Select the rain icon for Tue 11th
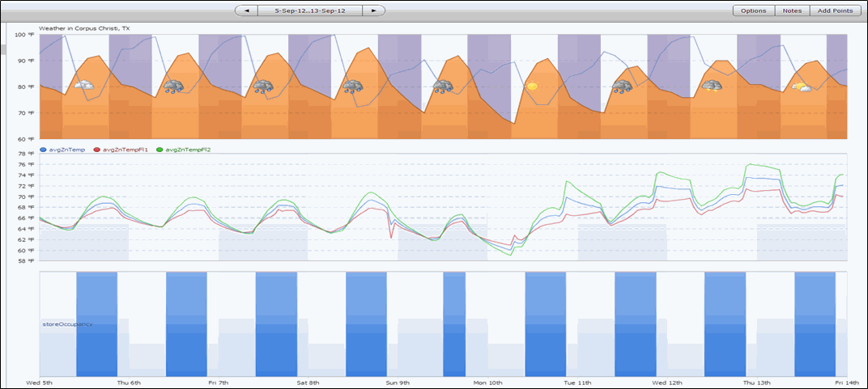The height and width of the screenshot is (389, 868). tap(622, 86)
